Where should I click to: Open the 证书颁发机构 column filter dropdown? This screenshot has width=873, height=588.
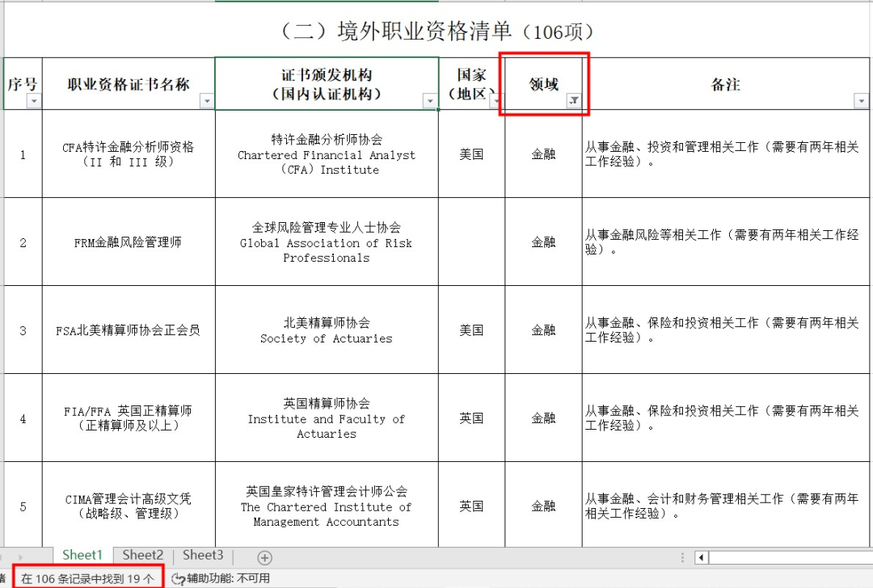click(431, 101)
